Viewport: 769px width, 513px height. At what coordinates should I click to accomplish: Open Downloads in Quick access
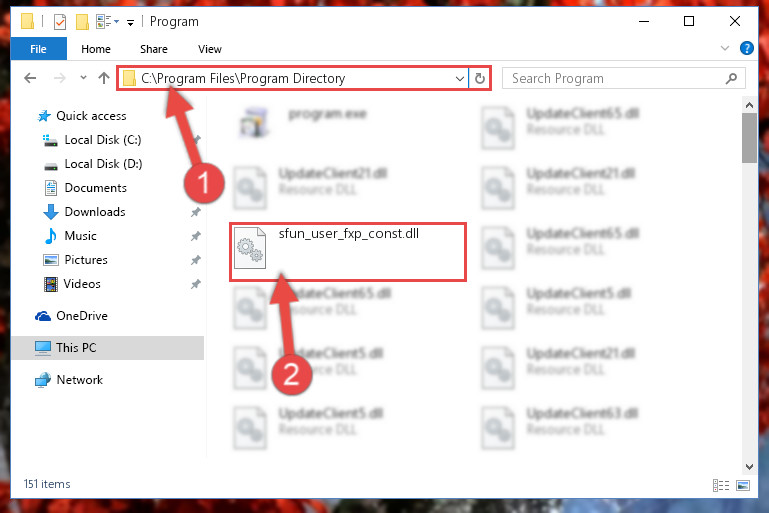click(95, 212)
